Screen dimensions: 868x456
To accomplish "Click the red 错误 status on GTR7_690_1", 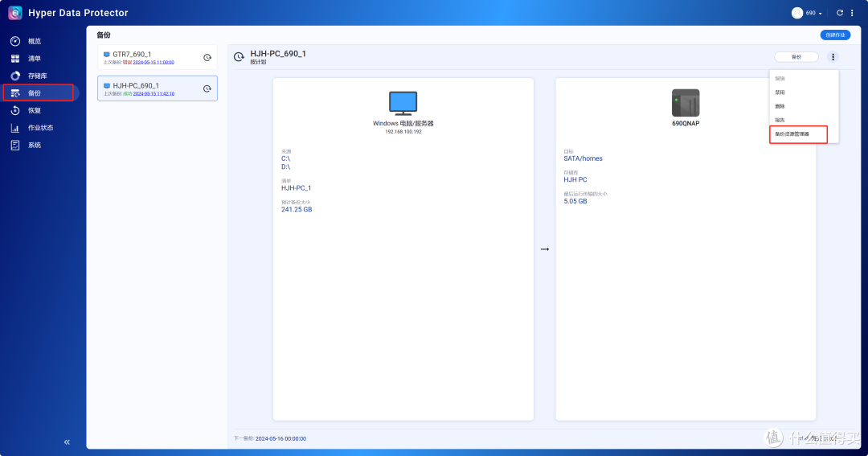I will [x=127, y=63].
